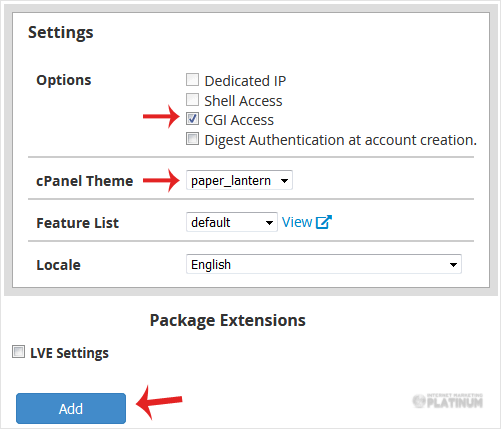
Task: Click the cPanel Theme field label
Action: click(85, 181)
